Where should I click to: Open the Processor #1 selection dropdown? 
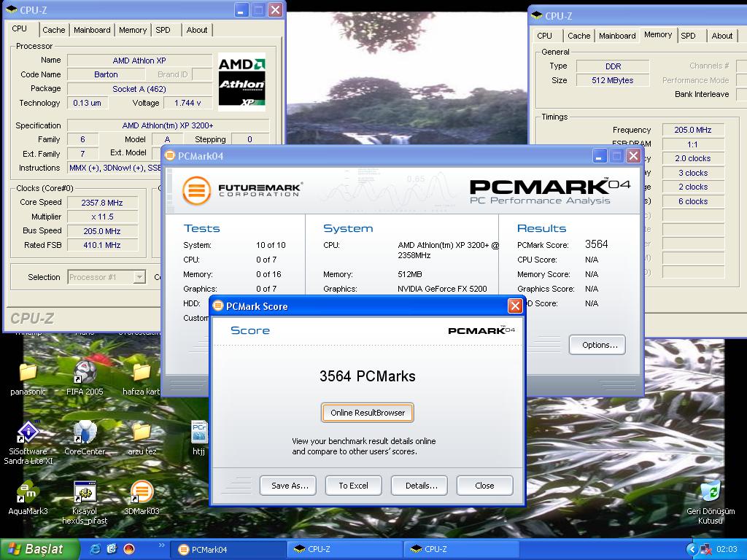139,277
